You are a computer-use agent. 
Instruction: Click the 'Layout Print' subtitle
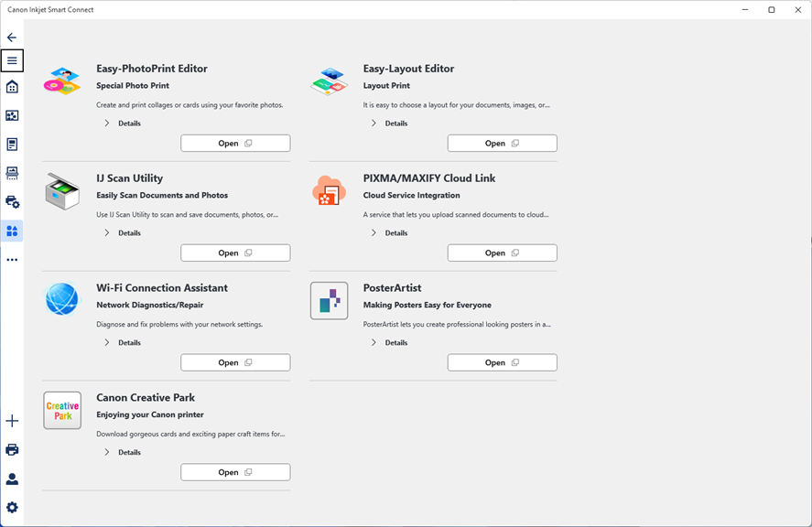click(x=386, y=86)
